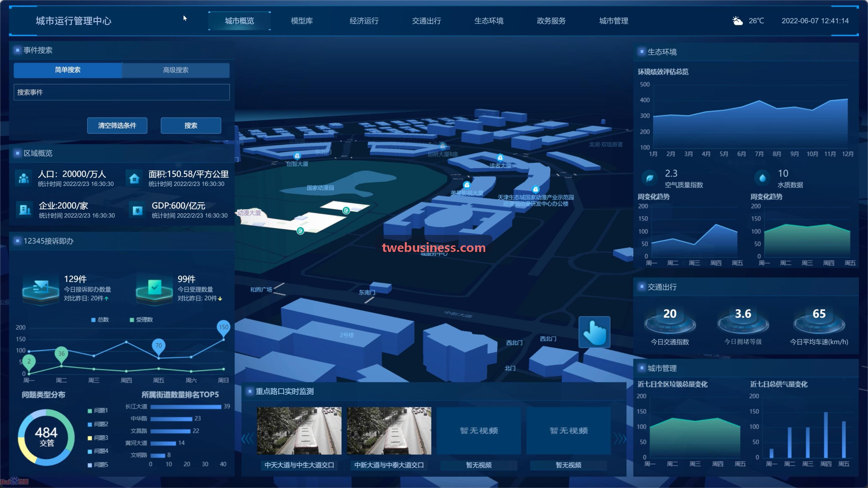
Task: Click the population people icon
Action: point(24,178)
